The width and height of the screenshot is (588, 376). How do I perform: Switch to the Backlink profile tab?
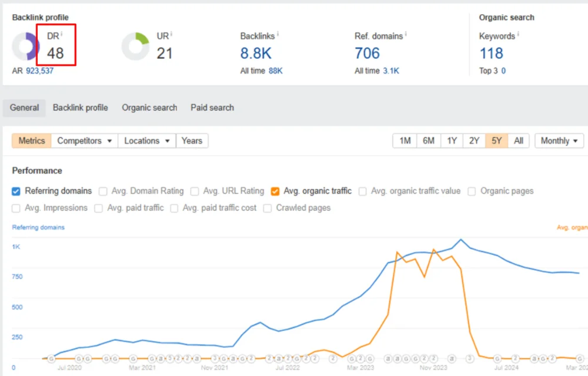pyautogui.click(x=80, y=108)
